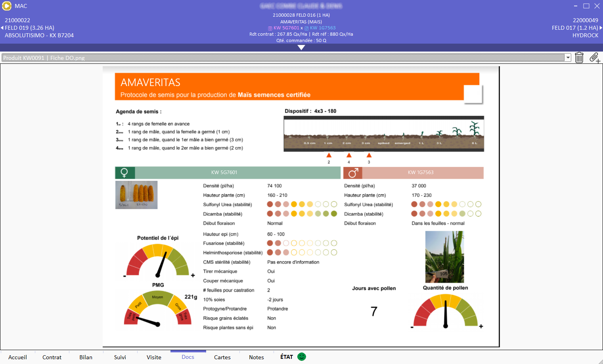The height and width of the screenshot is (364, 603).
Task: Click the window resize grip icon
Action: pos(600,361)
